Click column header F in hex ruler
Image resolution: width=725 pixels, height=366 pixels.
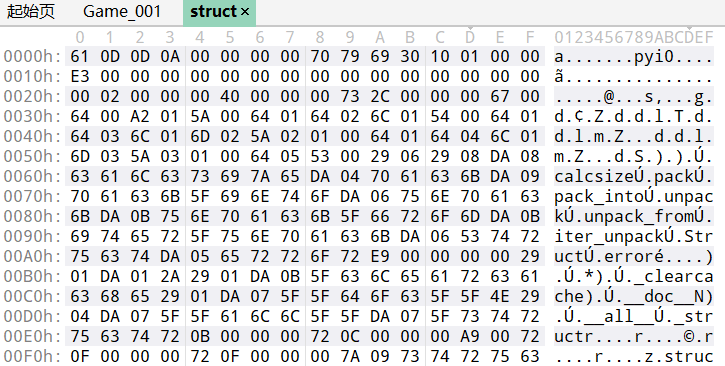pyautogui.click(x=530, y=37)
